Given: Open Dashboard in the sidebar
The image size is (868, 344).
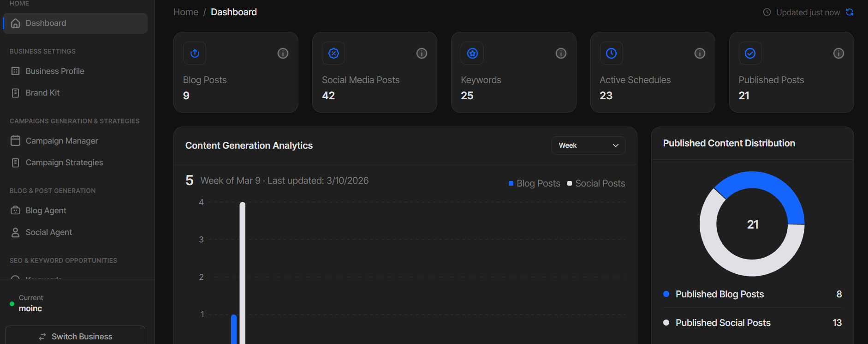Looking at the screenshot, I should 75,23.
